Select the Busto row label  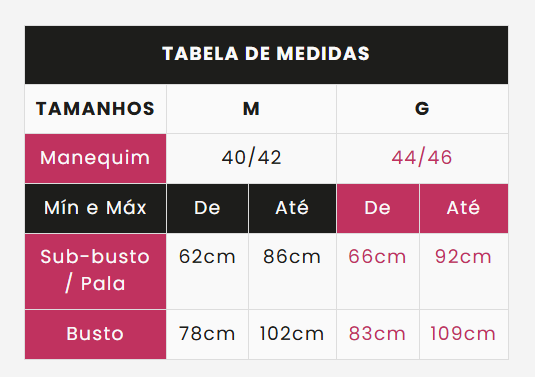coord(96,334)
